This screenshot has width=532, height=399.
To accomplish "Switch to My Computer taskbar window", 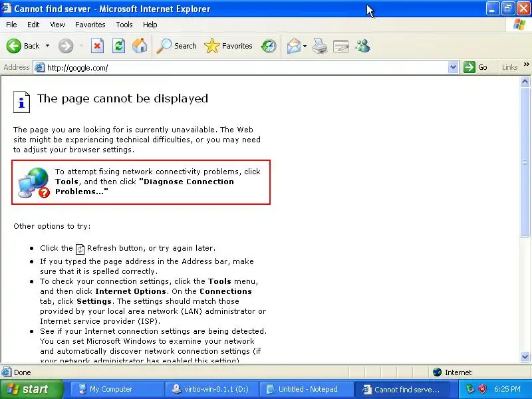I will (x=117, y=389).
